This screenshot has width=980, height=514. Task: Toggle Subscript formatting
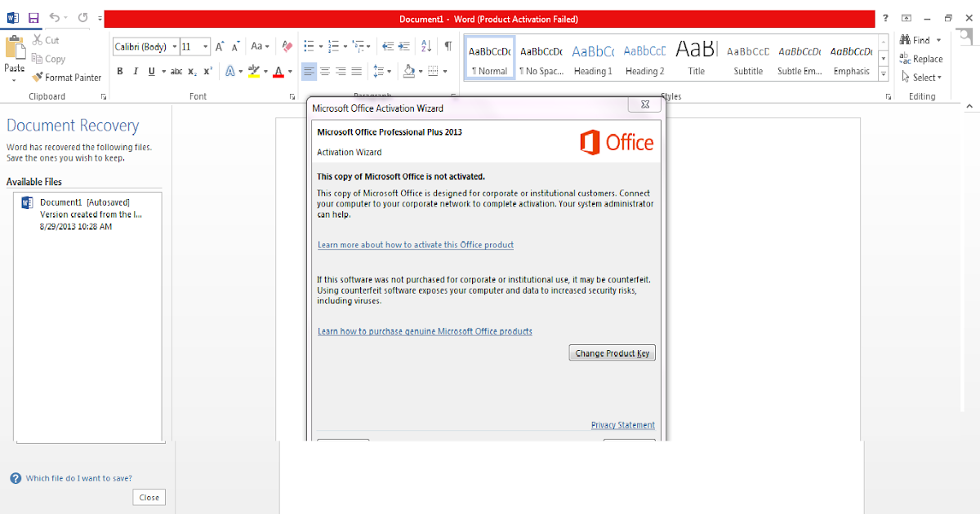(192, 72)
